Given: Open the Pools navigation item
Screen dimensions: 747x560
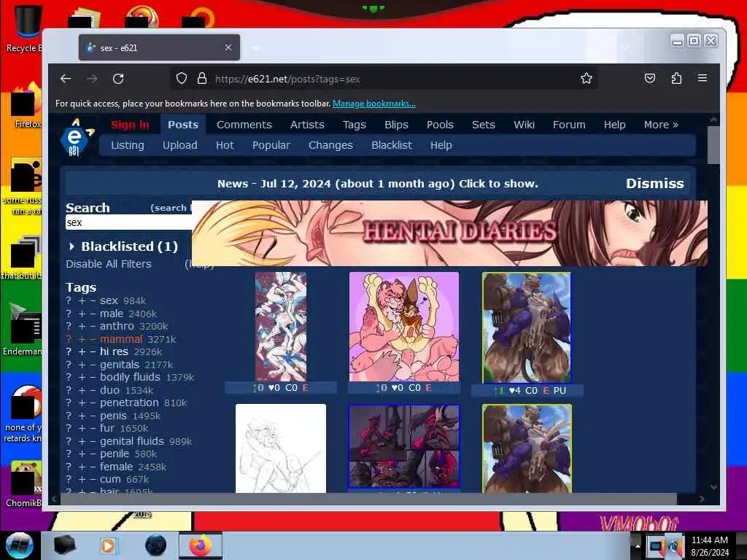Looking at the screenshot, I should click(440, 125).
